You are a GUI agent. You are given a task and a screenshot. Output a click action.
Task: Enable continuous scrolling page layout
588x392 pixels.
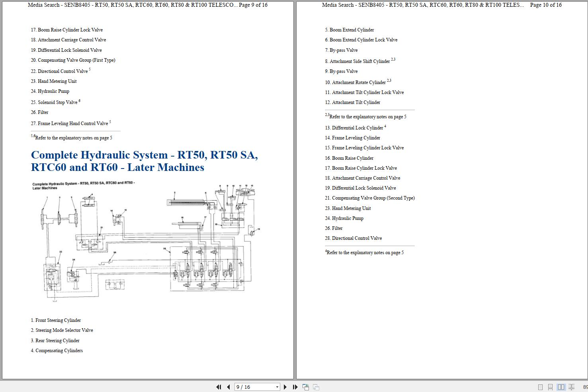pos(550,387)
